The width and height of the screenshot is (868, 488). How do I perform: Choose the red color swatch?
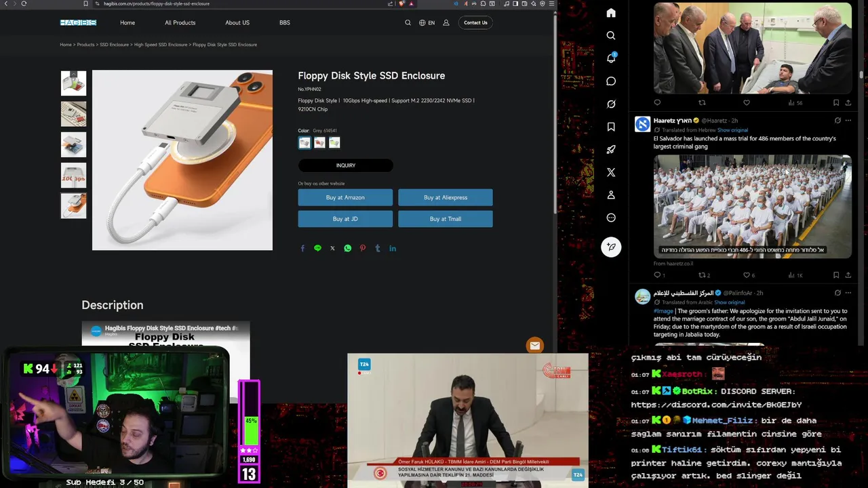coord(319,142)
